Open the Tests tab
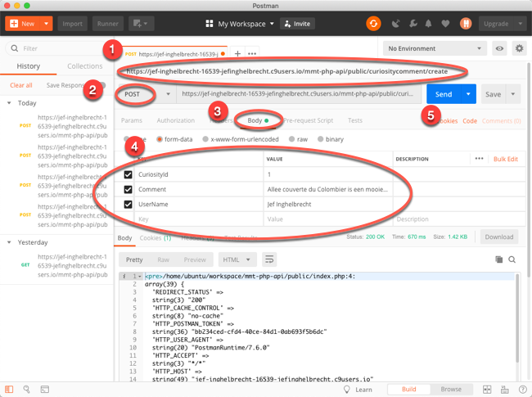This screenshot has height=397, width=532. pos(355,120)
